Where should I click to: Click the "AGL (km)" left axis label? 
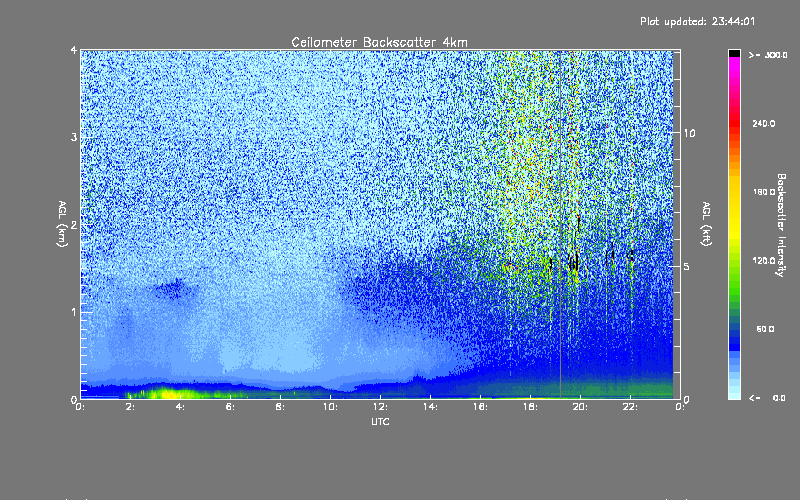(x=62, y=224)
